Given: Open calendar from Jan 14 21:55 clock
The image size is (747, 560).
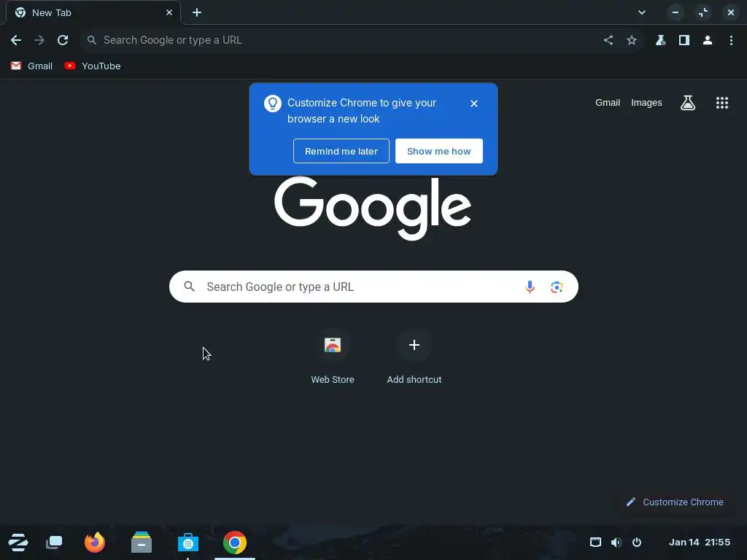Looking at the screenshot, I should click(x=699, y=542).
